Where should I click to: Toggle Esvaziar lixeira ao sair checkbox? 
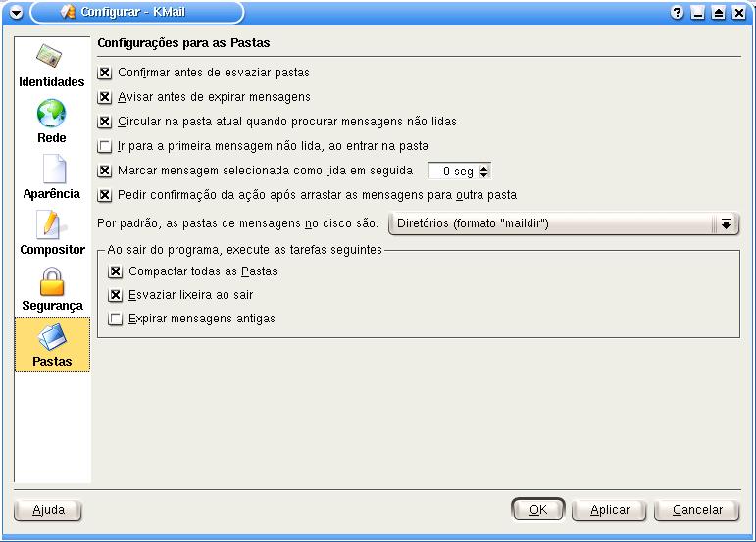point(117,295)
